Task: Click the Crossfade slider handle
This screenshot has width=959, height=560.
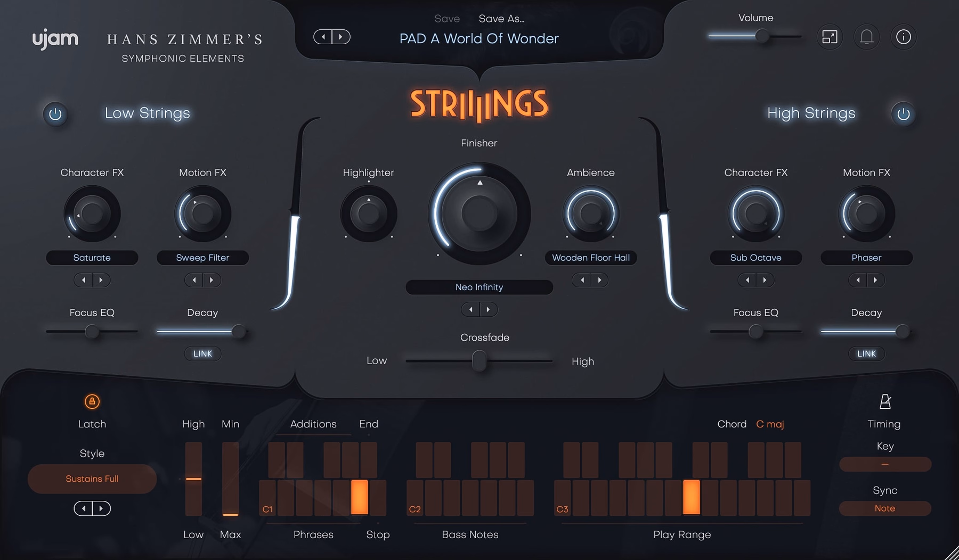Action: [x=479, y=361]
